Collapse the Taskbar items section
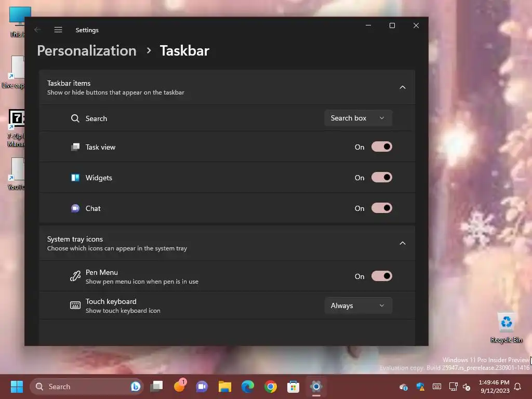Screen dimensions: 532x399 (403, 87)
